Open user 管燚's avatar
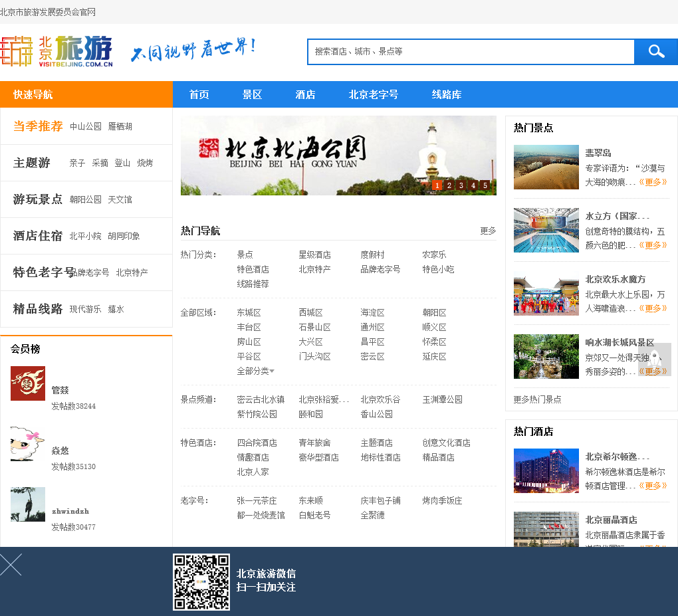The image size is (678, 616). (x=28, y=383)
